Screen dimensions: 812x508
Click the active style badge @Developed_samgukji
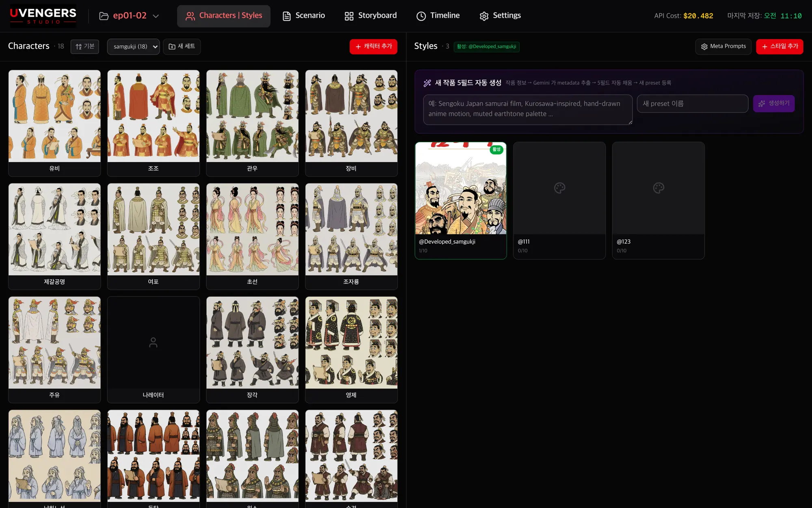pos(486,46)
